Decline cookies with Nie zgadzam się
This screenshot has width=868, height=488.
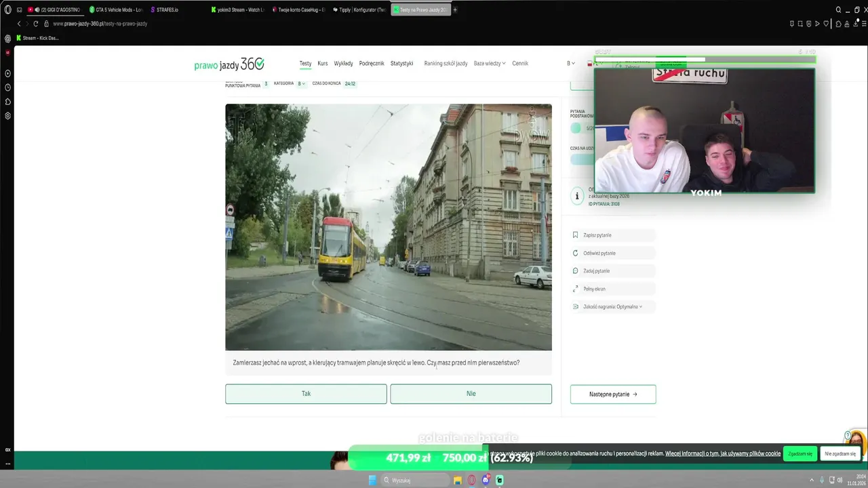click(840, 453)
